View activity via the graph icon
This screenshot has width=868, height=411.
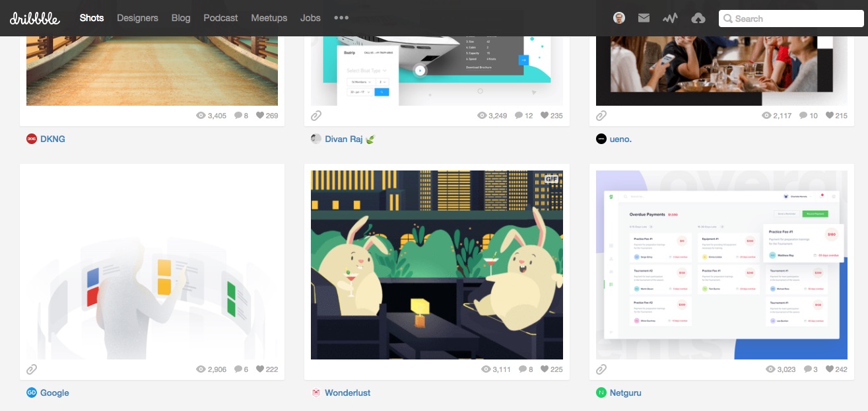click(671, 18)
